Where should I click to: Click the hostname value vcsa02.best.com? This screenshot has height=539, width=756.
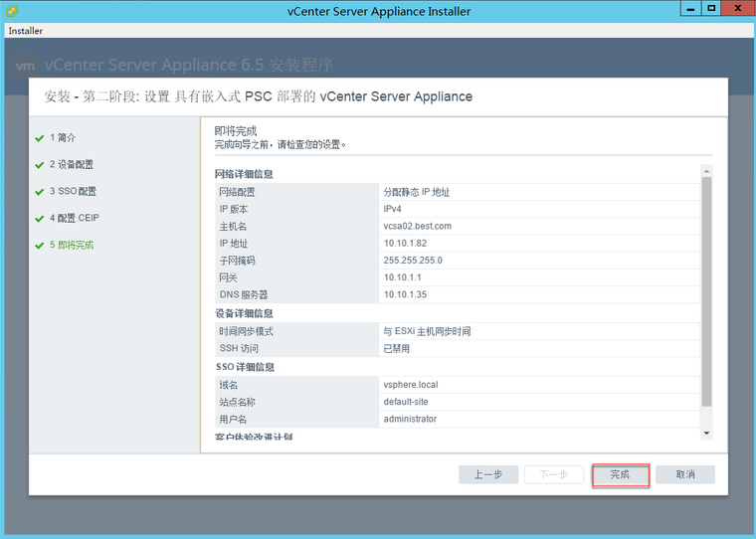click(x=418, y=226)
